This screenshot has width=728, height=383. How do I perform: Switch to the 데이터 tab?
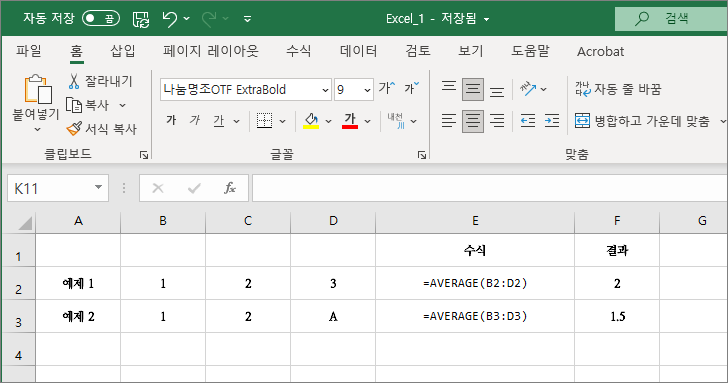tap(358, 51)
